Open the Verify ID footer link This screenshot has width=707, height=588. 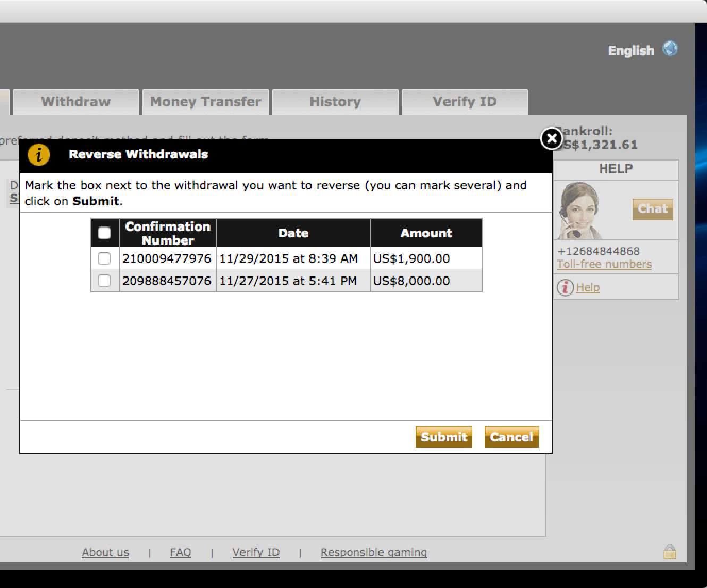256,552
